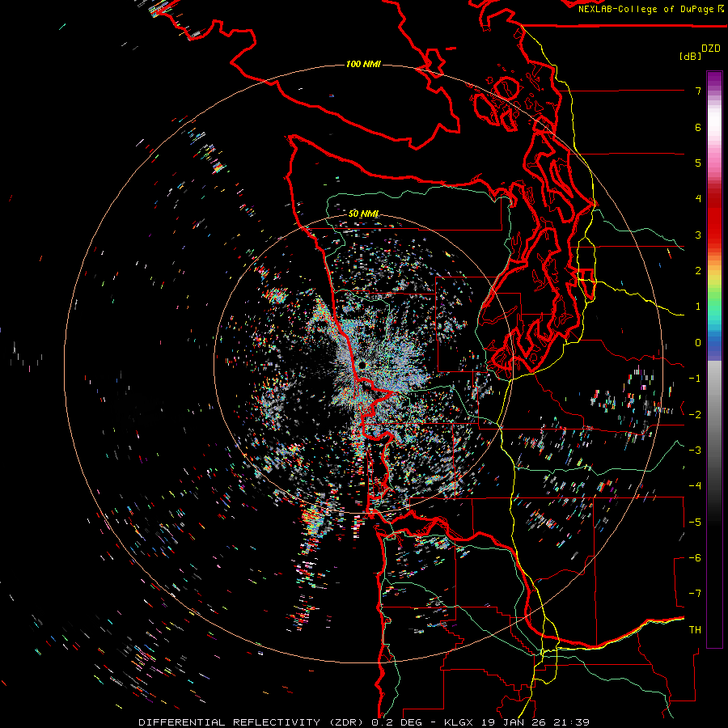
Task: Click the 0 tick label on scale
Action: [x=698, y=343]
